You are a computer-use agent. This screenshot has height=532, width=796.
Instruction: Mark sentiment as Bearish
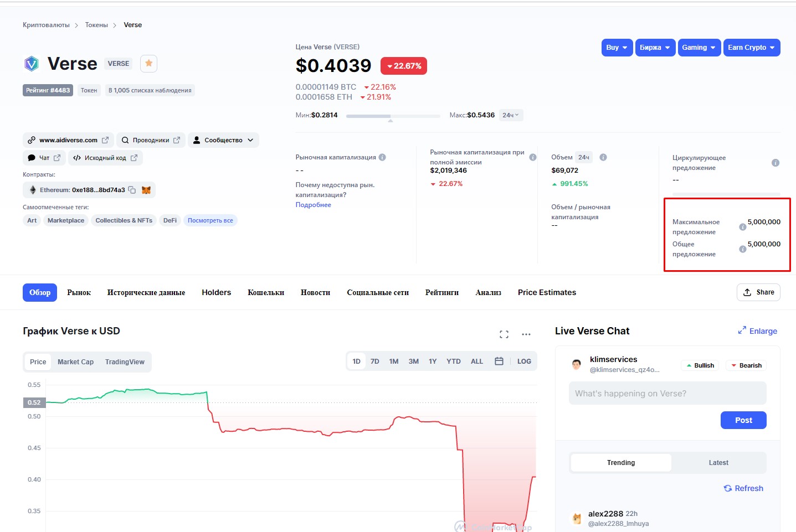pos(746,365)
